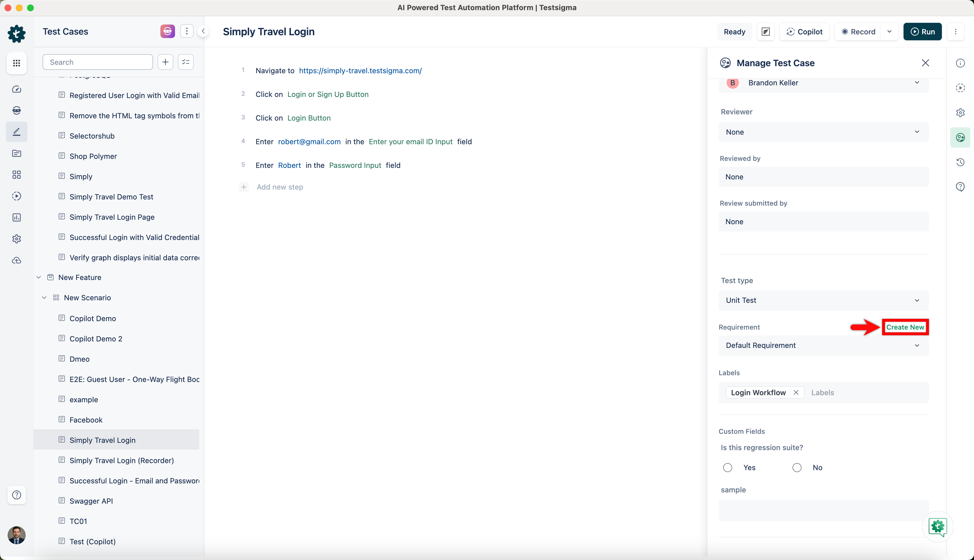The image size is (974, 560).
Task: Open the Manage Test Case icon in right rail
Action: (x=960, y=138)
